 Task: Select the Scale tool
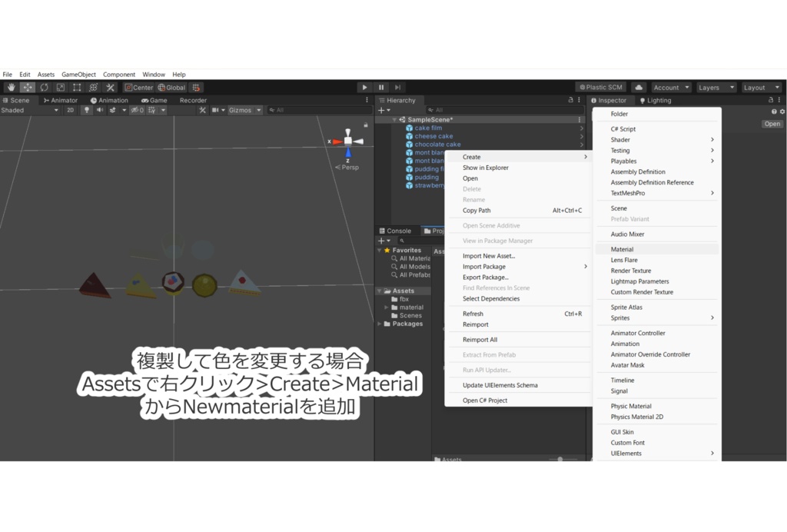61,88
